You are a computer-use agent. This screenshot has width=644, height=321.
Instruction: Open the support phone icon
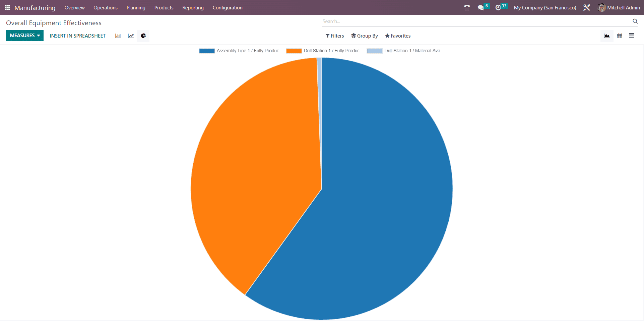[x=467, y=7]
